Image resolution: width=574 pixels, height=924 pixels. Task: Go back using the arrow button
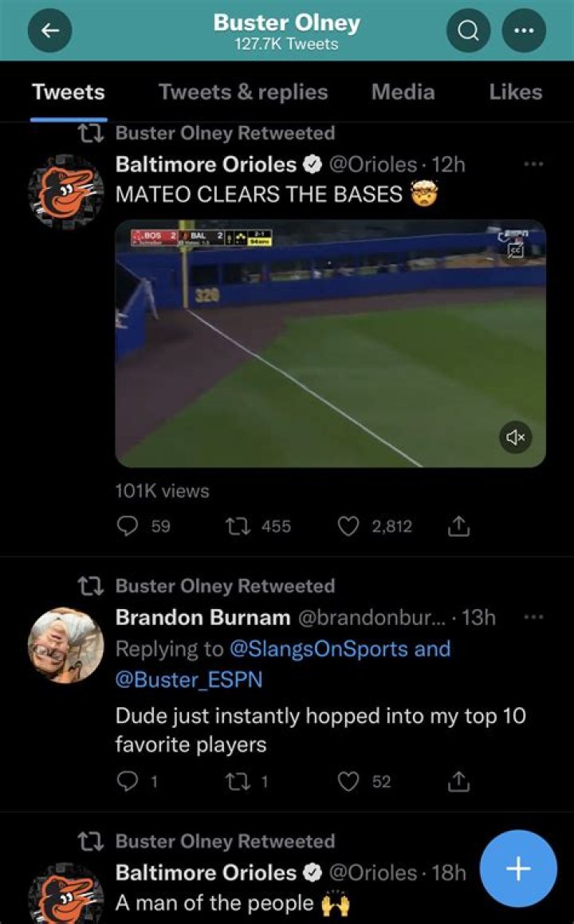click(x=50, y=30)
